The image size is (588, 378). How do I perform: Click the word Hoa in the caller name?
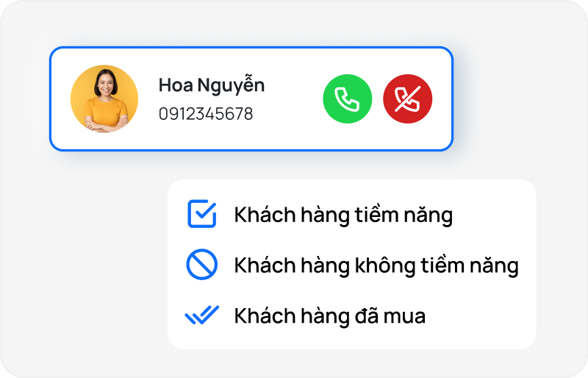coord(176,85)
